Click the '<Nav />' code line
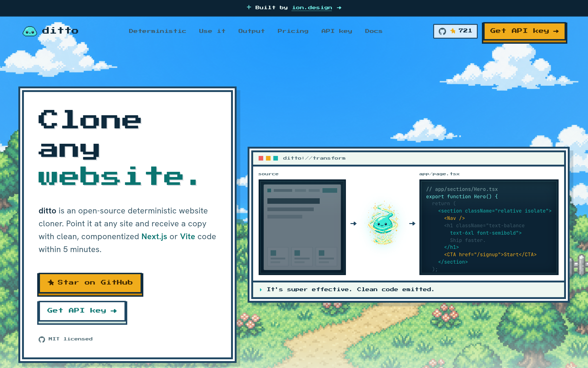Viewport: 588px width, 368px height. [454, 218]
